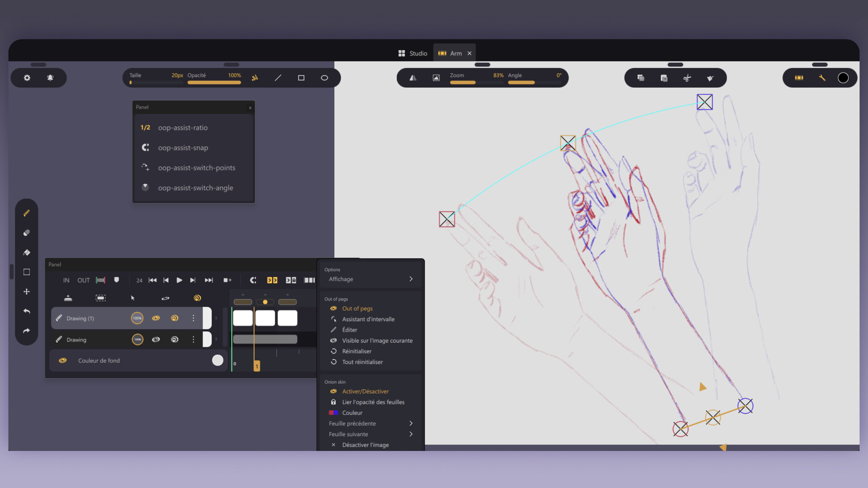Click the redo arrow
Viewport: 868px width, 488px height.
27,331
